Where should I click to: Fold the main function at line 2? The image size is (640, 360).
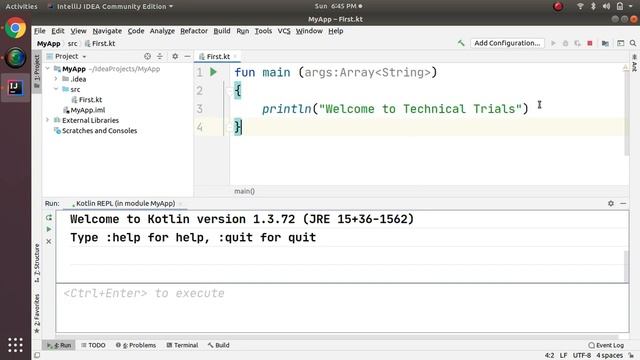click(229, 91)
